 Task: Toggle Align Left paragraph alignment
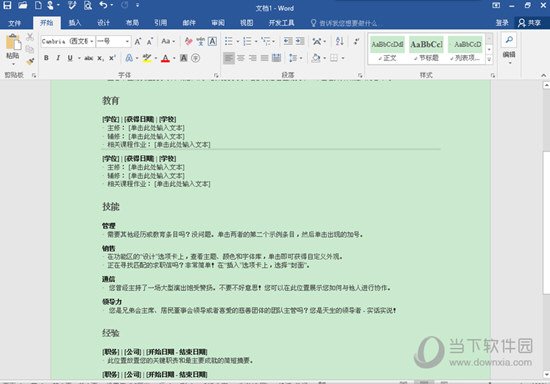tap(229, 58)
